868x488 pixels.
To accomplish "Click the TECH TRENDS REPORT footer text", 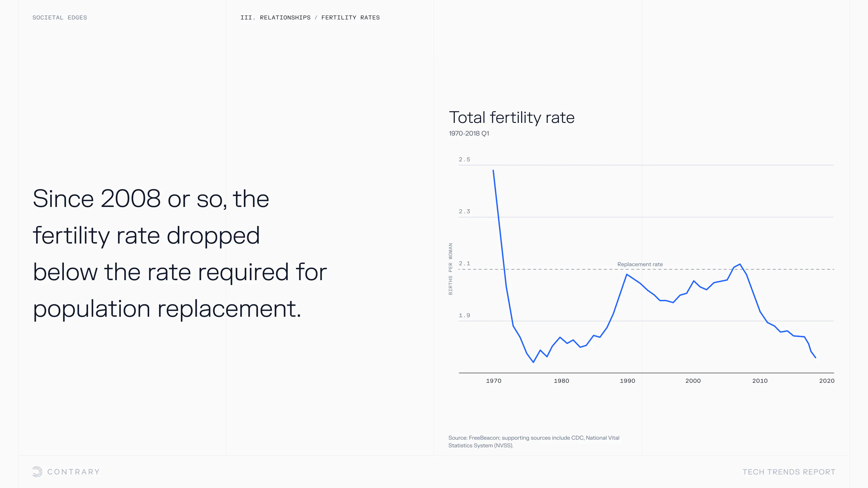I will pos(789,472).
